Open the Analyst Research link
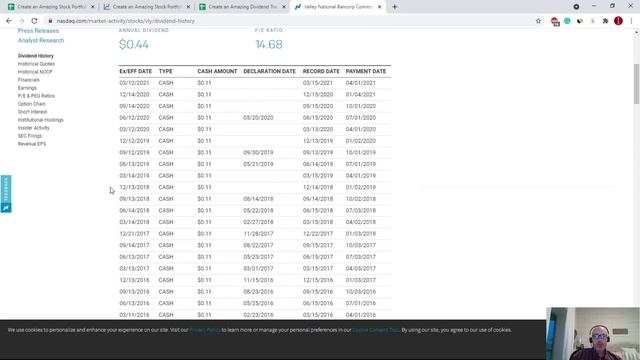 [41, 40]
